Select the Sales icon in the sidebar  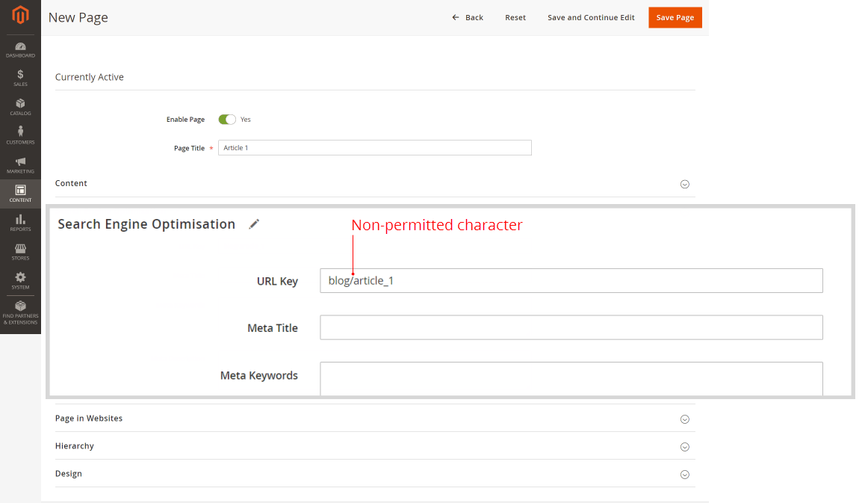(x=20, y=77)
